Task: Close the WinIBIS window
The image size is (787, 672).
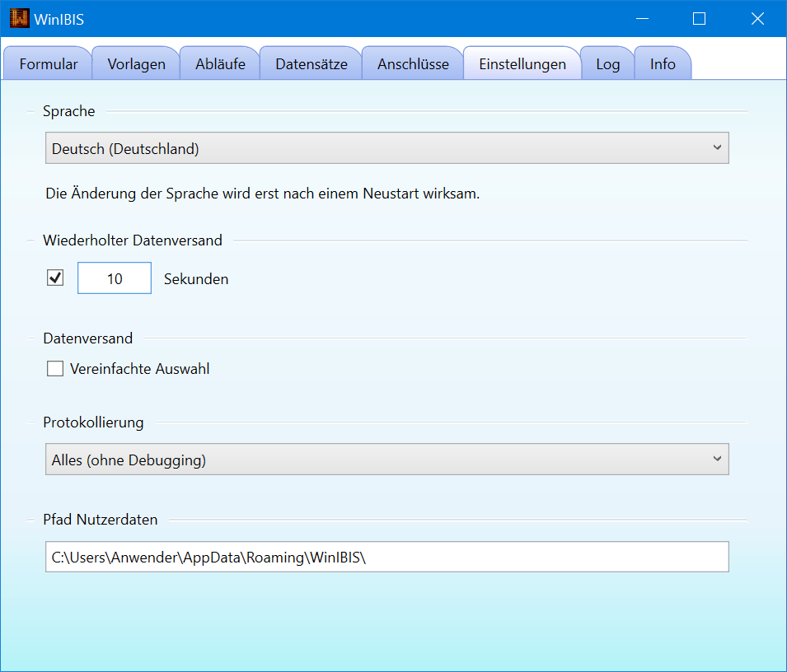Action: [x=757, y=19]
